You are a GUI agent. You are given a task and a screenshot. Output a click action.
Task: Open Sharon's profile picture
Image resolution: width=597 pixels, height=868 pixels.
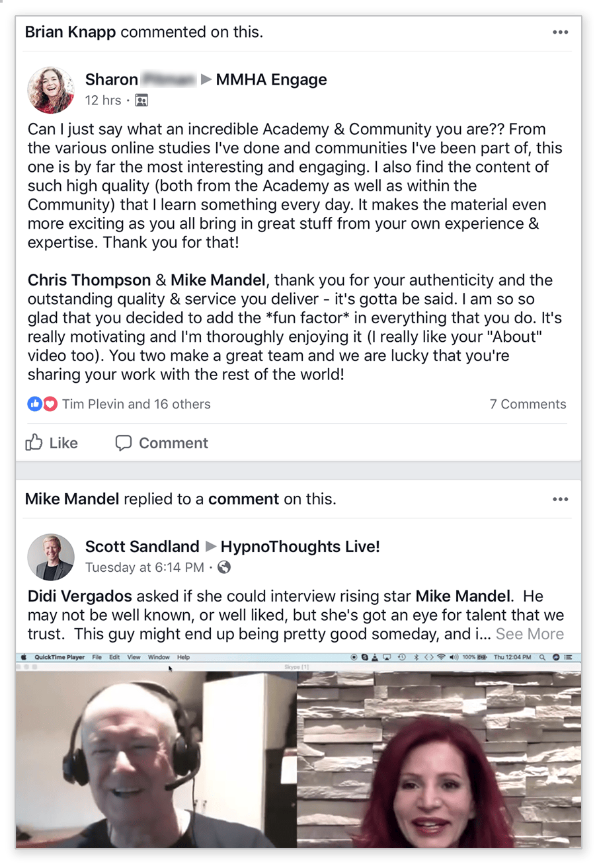51,90
